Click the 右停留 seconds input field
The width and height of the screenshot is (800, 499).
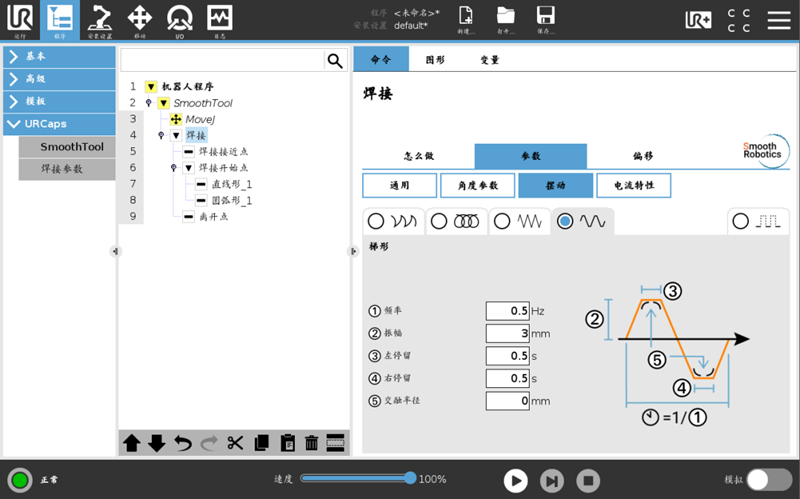508,378
